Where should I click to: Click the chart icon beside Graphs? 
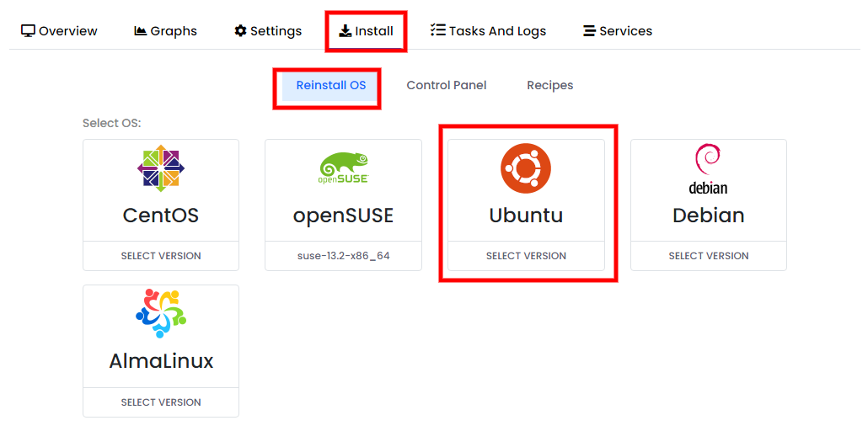coord(141,31)
